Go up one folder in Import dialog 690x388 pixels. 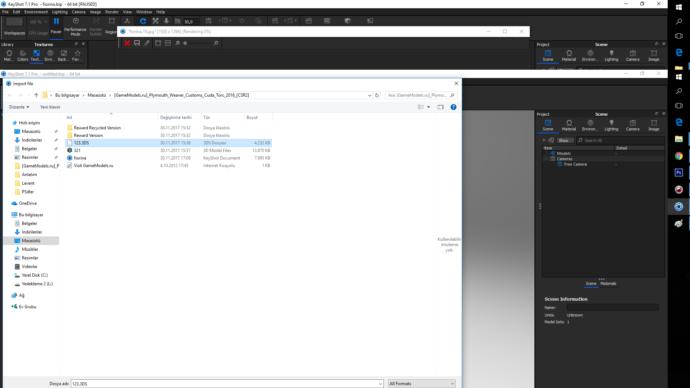click(36, 95)
